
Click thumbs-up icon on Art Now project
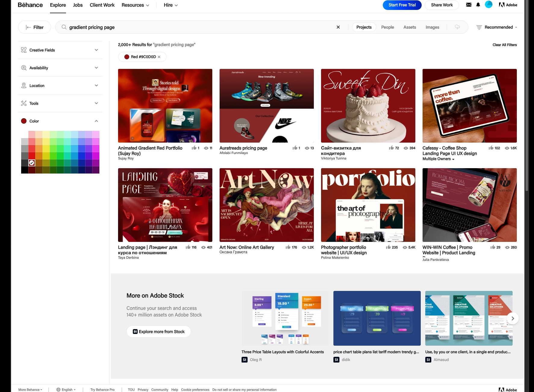(288, 247)
